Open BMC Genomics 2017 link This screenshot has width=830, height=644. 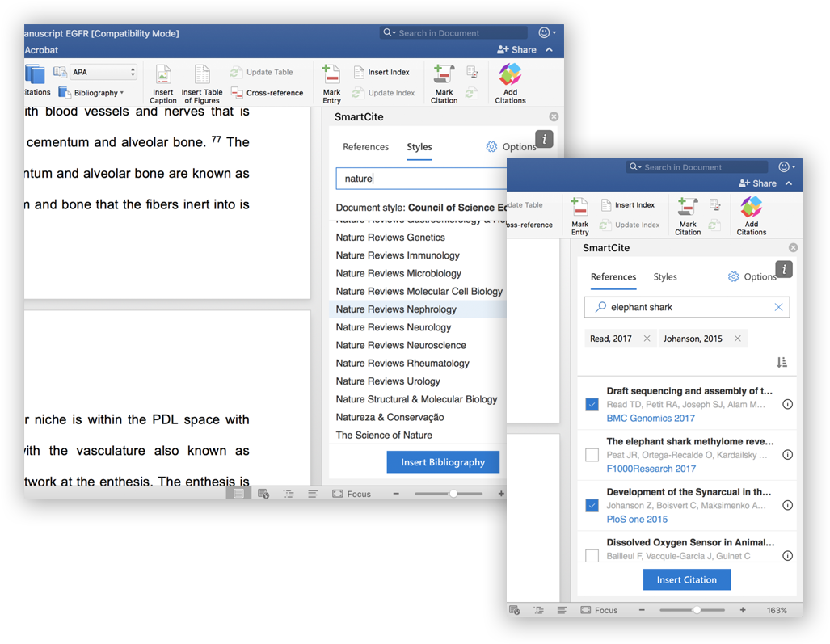(x=651, y=418)
